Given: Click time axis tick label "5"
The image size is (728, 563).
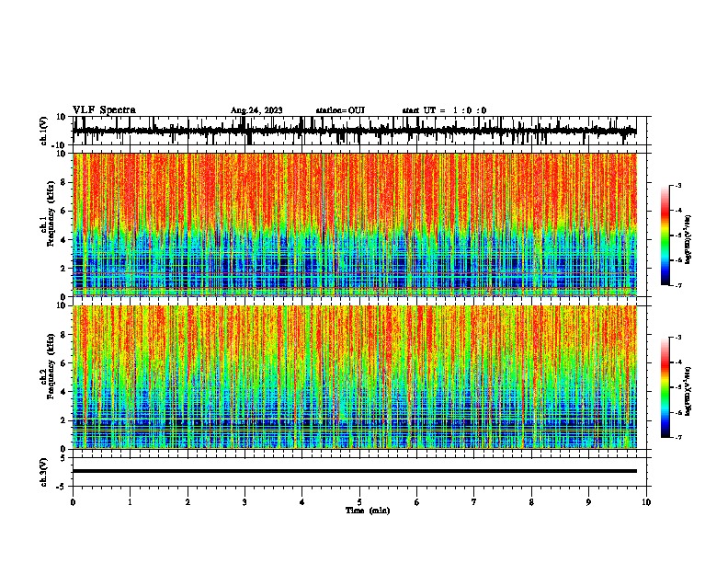Looking at the screenshot, I should click(x=359, y=502).
